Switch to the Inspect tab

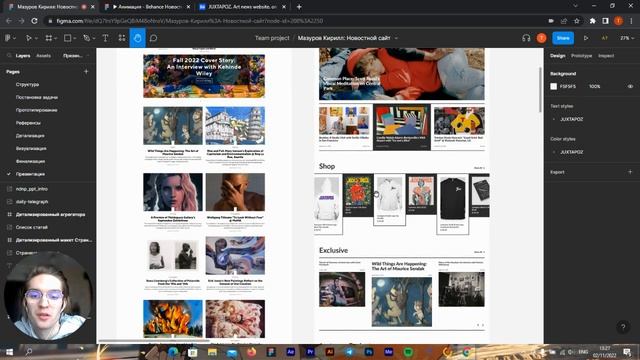coord(606,56)
